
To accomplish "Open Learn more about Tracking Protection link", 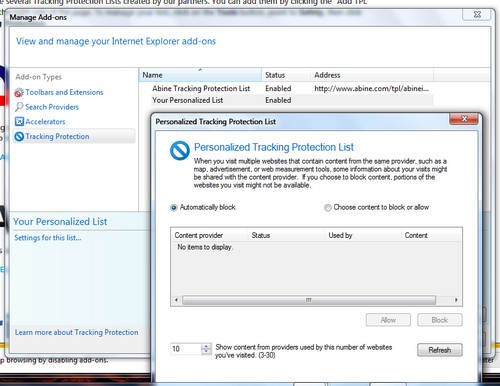I will pyautogui.click(x=76, y=332).
